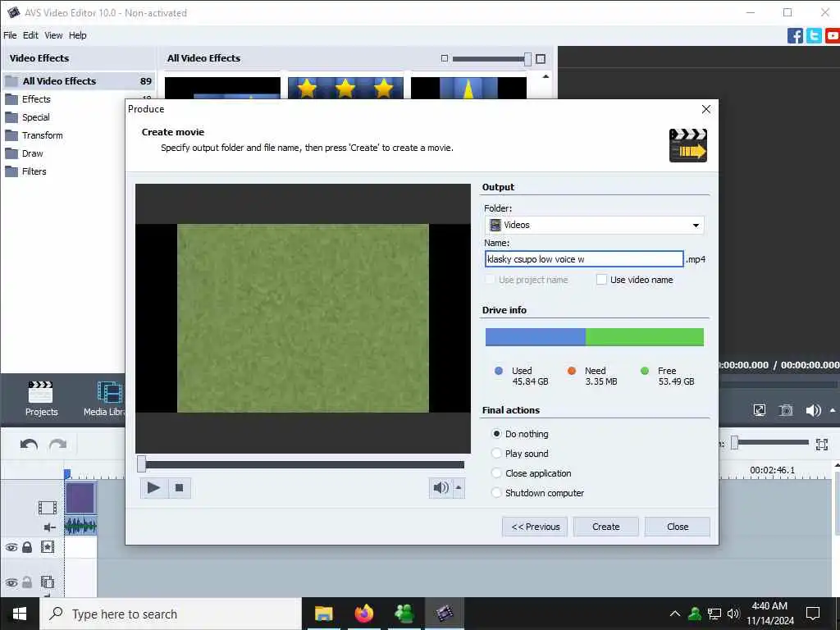Click the video overlay track icon
The width and height of the screenshot is (840, 630).
coord(48,582)
